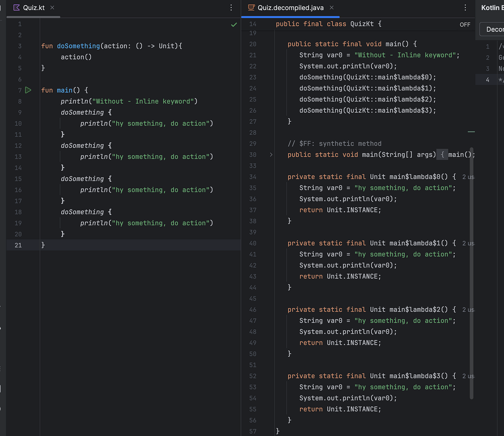Click 'return Unit.INSTANCE;' on line 37
This screenshot has height=436, width=504.
tap(340, 210)
